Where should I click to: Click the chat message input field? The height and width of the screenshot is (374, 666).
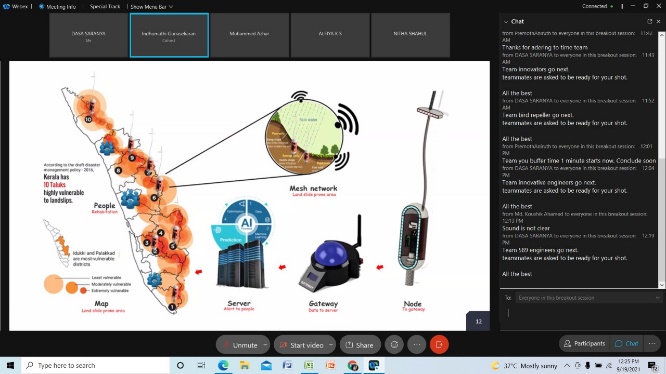click(x=581, y=315)
